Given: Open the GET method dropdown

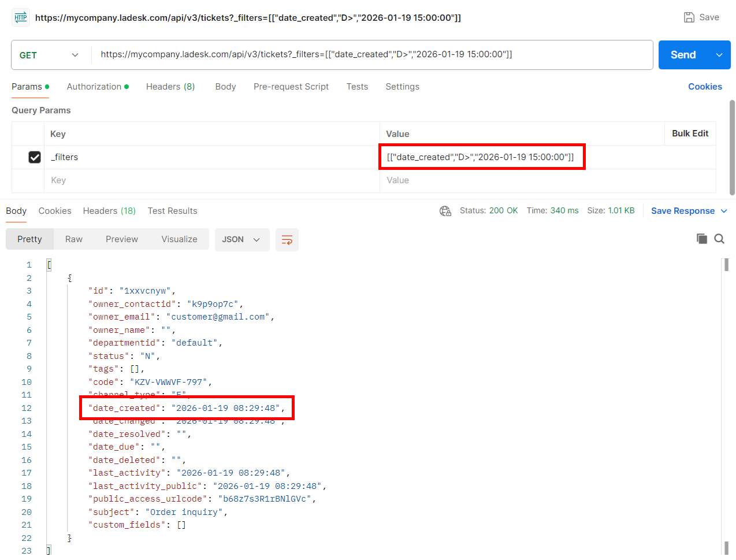Looking at the screenshot, I should point(49,55).
